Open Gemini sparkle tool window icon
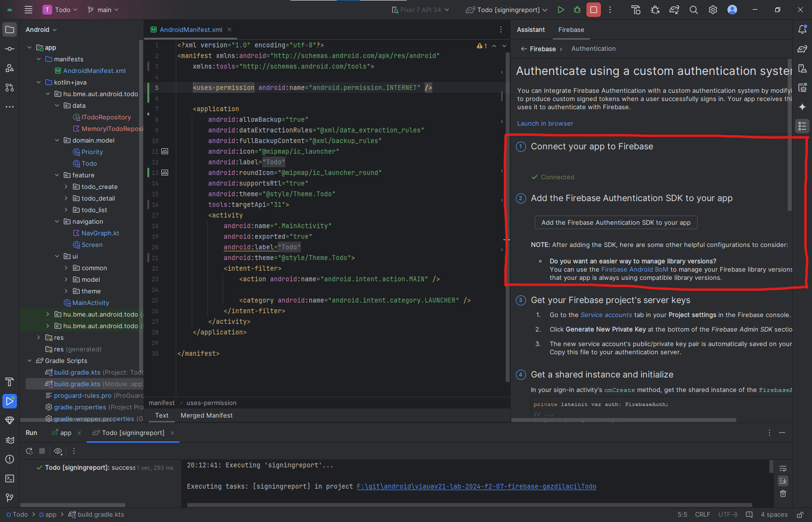This screenshot has height=522, width=812. pyautogui.click(x=802, y=107)
